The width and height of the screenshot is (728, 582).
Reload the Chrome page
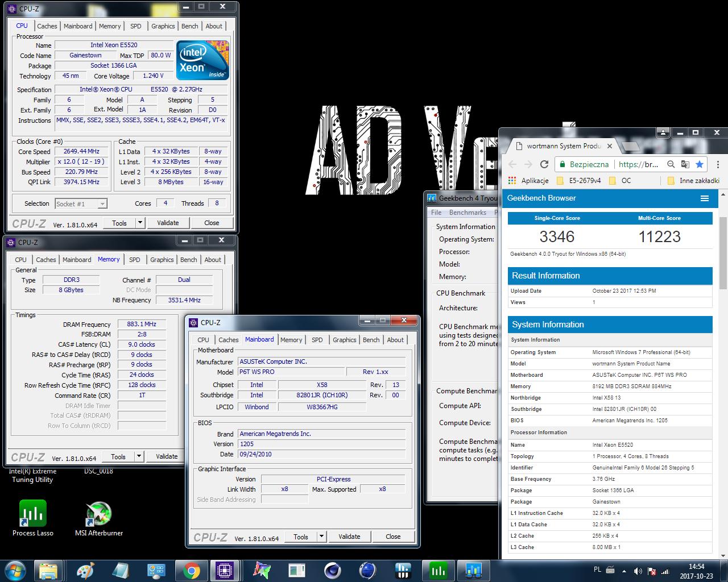pos(544,164)
